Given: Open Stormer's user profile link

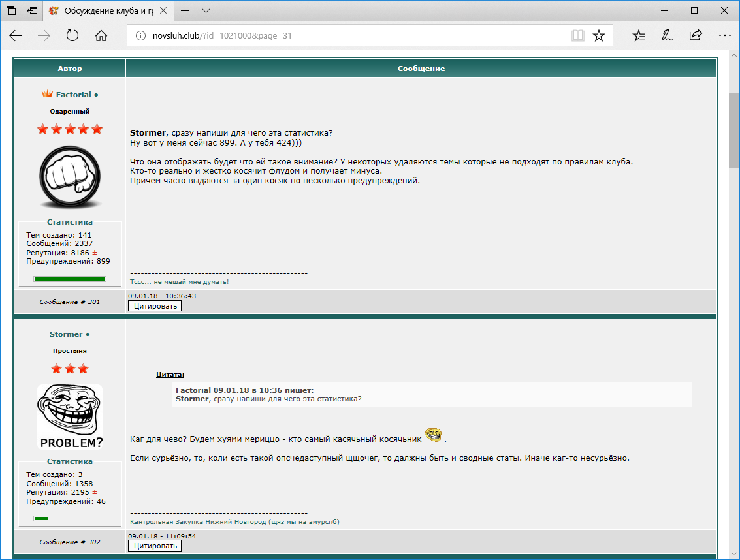Looking at the screenshot, I should [66, 334].
